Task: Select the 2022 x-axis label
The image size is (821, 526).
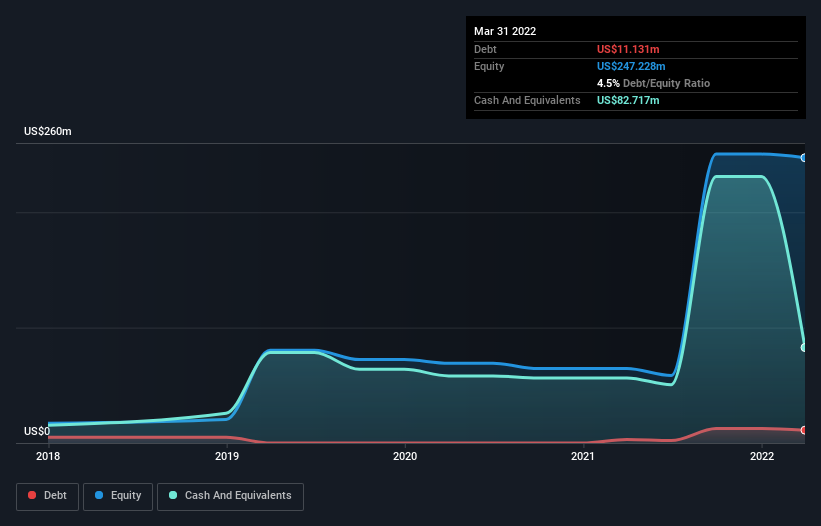Action: [x=762, y=456]
